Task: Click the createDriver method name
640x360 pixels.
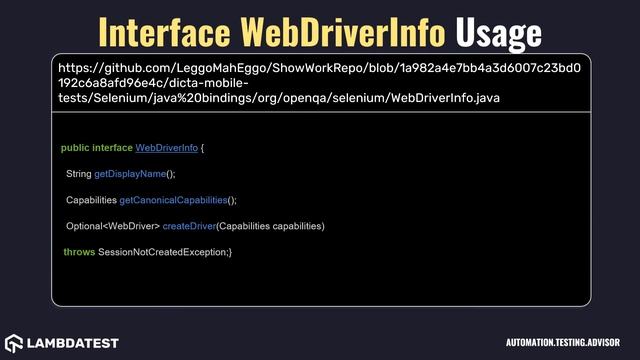Action: point(189,226)
